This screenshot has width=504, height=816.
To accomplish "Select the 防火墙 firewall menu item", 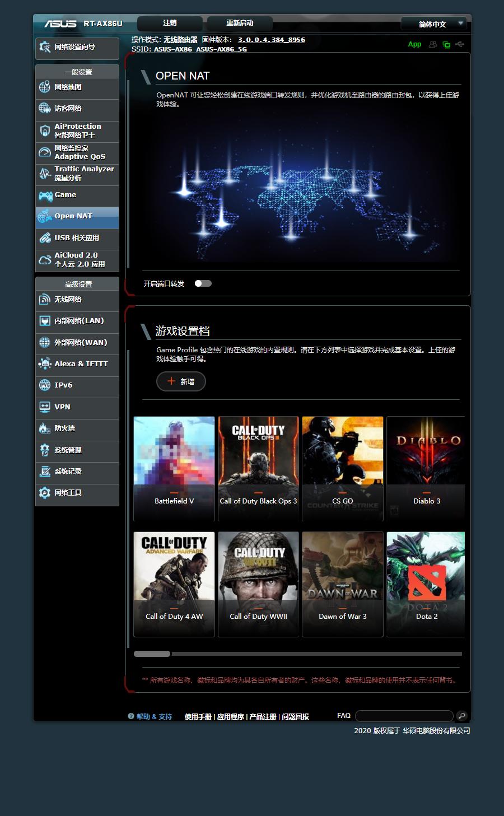I will pyautogui.click(x=77, y=429).
